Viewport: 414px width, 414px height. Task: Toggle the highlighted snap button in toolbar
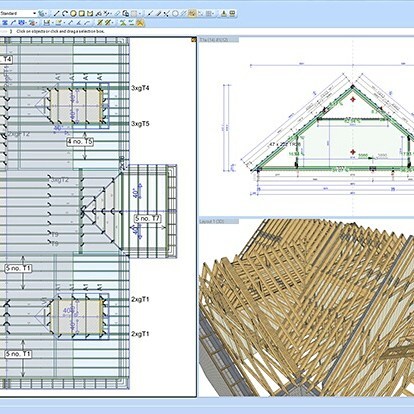[x=192, y=14]
